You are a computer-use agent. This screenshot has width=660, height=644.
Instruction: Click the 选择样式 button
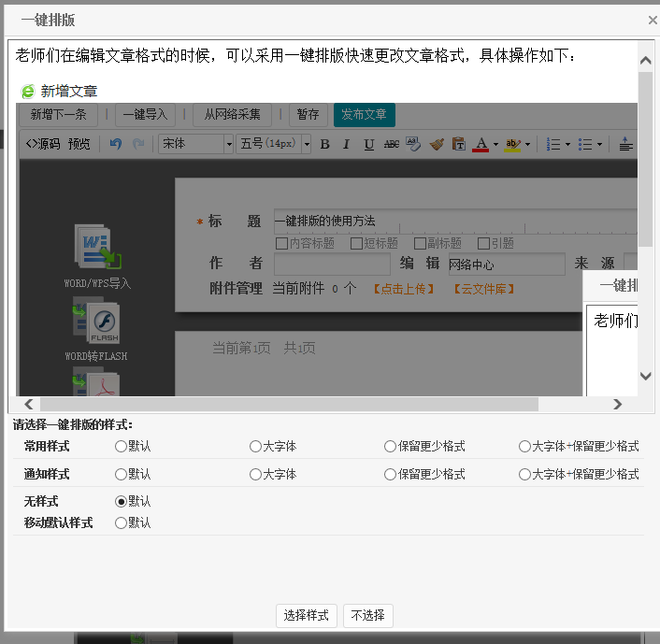point(307,615)
